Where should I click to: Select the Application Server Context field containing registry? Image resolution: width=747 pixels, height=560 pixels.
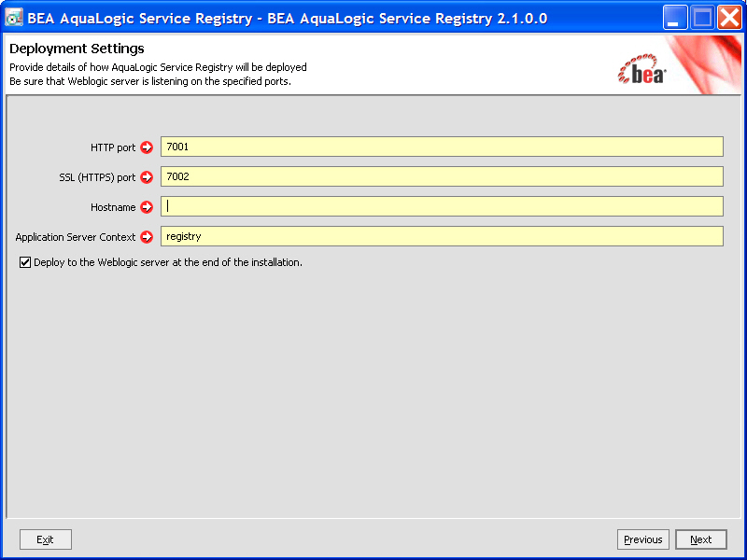point(442,236)
